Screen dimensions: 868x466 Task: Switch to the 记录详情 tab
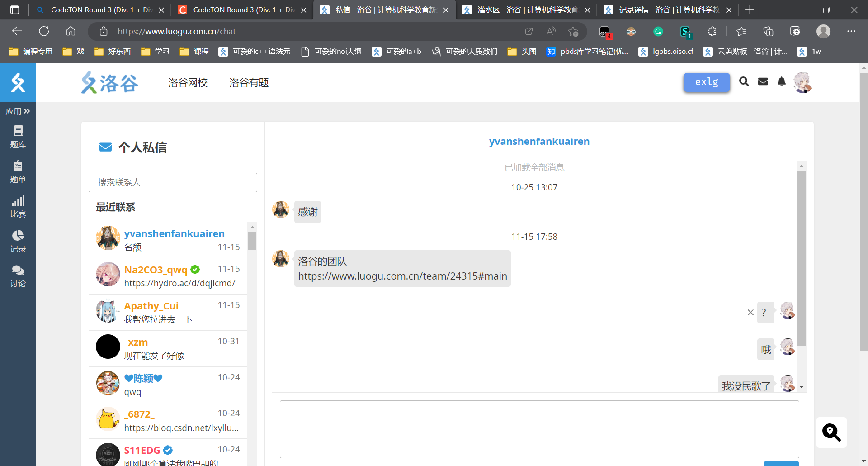(x=668, y=10)
